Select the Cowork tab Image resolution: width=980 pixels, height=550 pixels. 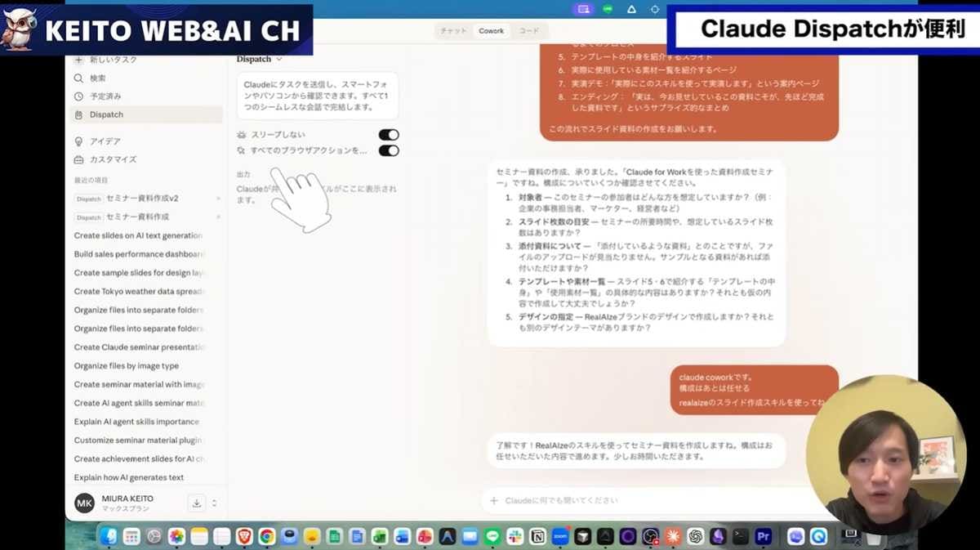(x=491, y=31)
